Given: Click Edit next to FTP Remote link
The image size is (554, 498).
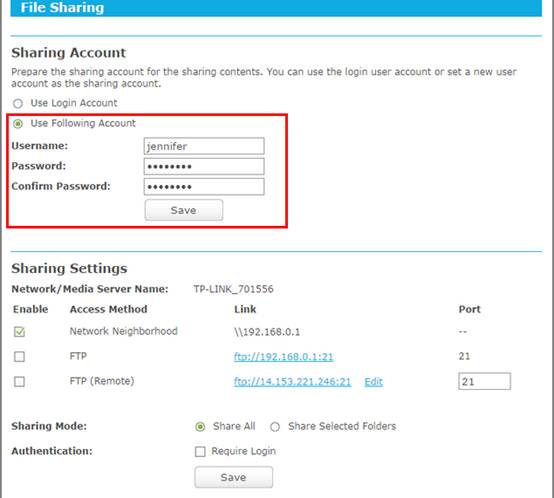Looking at the screenshot, I should pyautogui.click(x=373, y=382).
